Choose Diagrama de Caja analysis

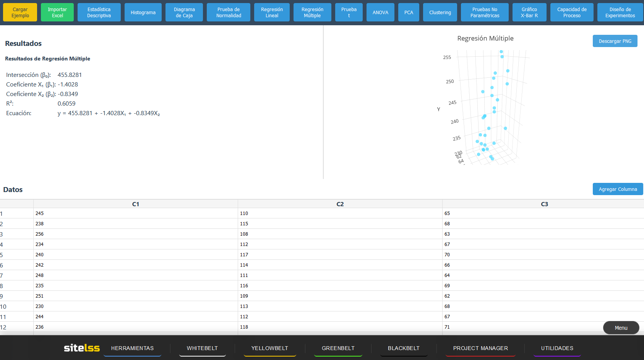pos(184,12)
